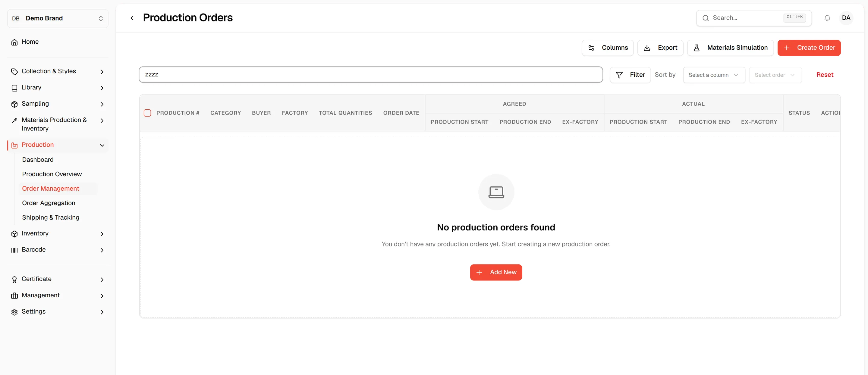Click the red Reset link
Viewport: 868px width, 375px height.
[824, 75]
